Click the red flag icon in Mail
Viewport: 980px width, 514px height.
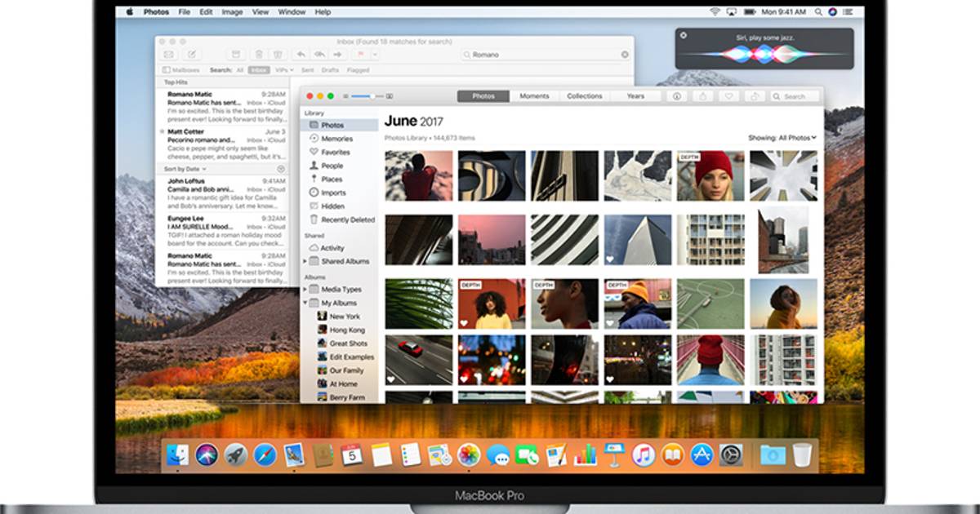tap(359, 55)
